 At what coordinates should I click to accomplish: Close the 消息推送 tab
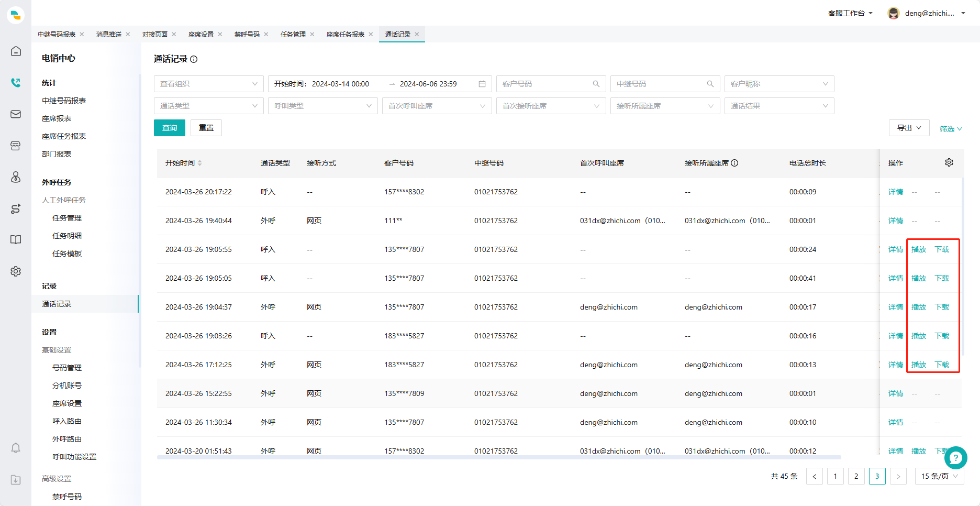click(128, 34)
